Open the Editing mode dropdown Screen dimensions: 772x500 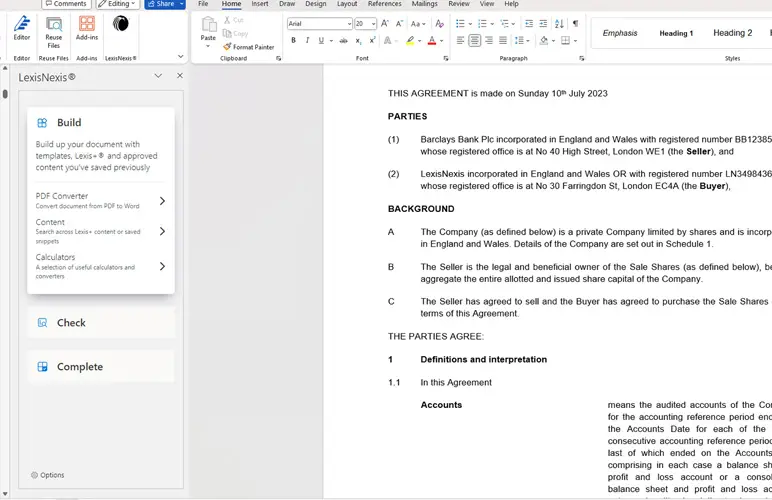point(118,4)
